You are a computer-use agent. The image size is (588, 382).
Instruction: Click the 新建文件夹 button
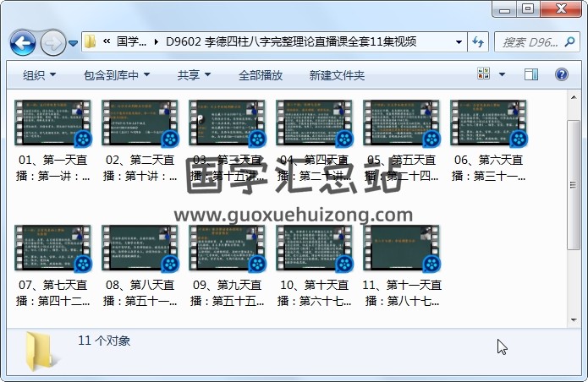(x=337, y=75)
